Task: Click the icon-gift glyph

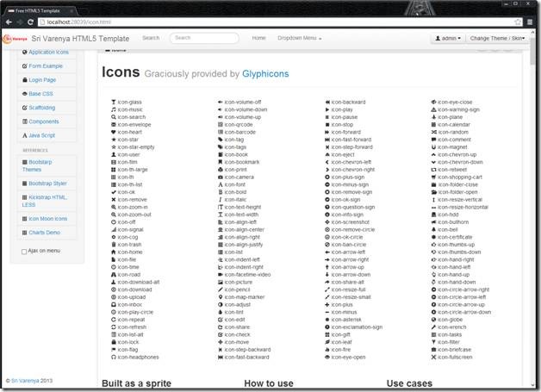Action: 327,335
